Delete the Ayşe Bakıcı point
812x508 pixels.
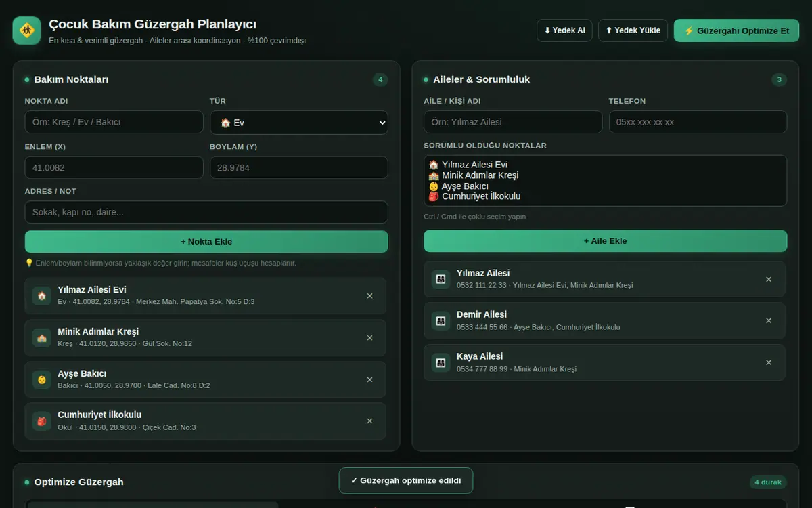(x=369, y=379)
